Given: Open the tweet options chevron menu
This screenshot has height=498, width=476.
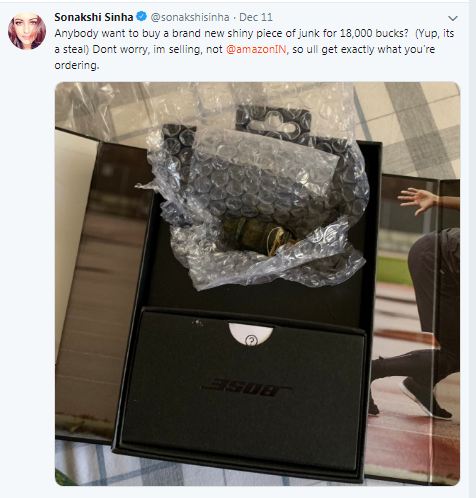Looking at the screenshot, I should point(452,18).
